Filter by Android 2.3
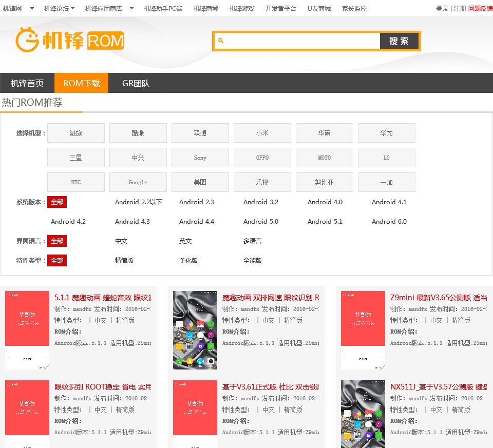 point(197,202)
